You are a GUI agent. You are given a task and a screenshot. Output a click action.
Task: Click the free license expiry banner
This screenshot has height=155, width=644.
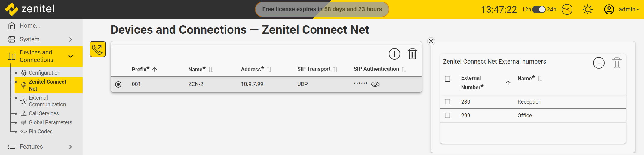322,9
